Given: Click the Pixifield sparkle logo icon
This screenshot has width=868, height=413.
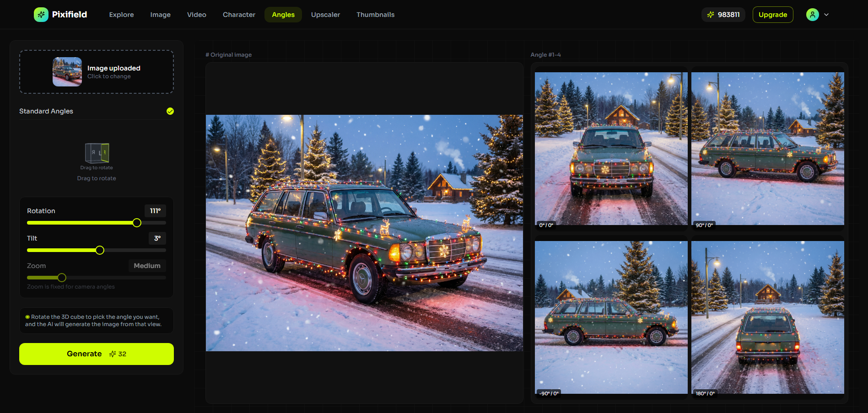Looking at the screenshot, I should tap(41, 14).
